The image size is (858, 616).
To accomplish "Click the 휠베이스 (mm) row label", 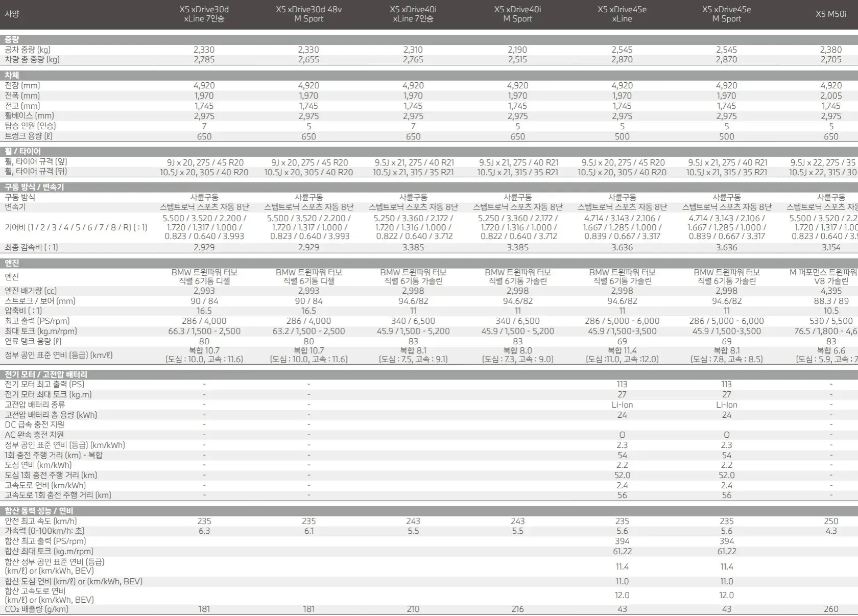I will pyautogui.click(x=29, y=116).
